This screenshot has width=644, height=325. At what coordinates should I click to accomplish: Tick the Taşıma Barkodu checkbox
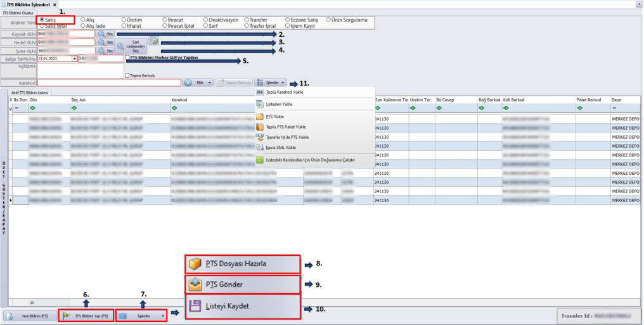coord(128,75)
